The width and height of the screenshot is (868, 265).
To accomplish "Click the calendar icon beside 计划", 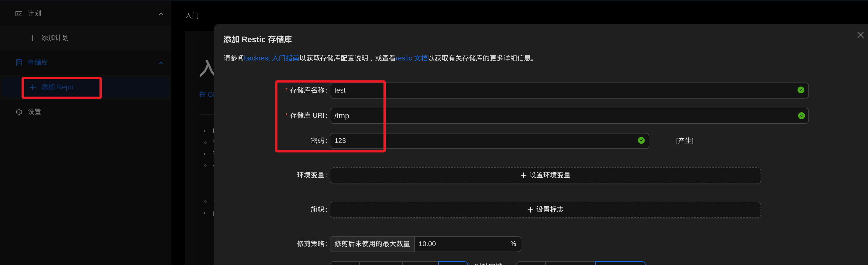I will [x=19, y=13].
